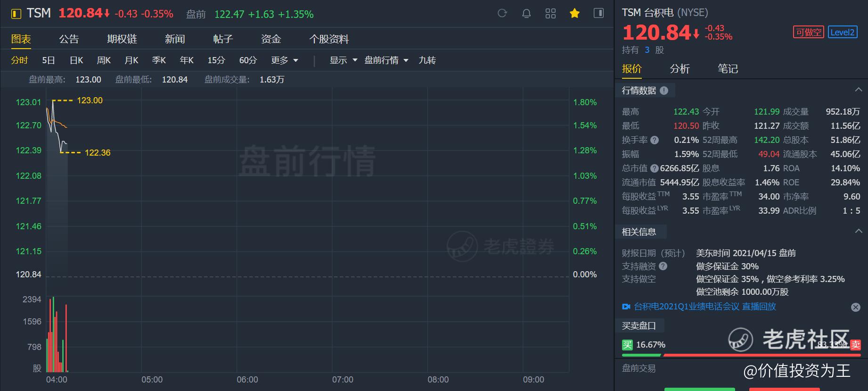This screenshot has height=391, width=868.
Task: Open the 显示 dropdown
Action: (344, 60)
